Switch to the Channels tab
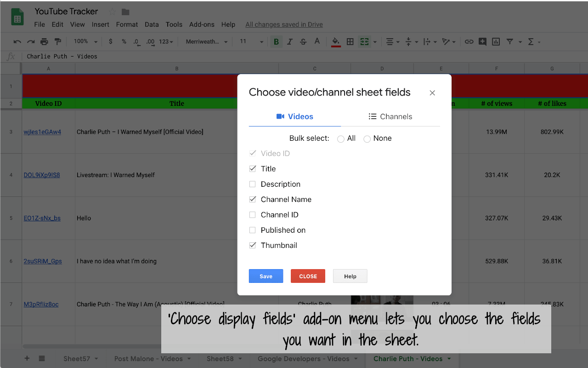Image resolution: width=588 pixels, height=368 pixels. (x=390, y=117)
